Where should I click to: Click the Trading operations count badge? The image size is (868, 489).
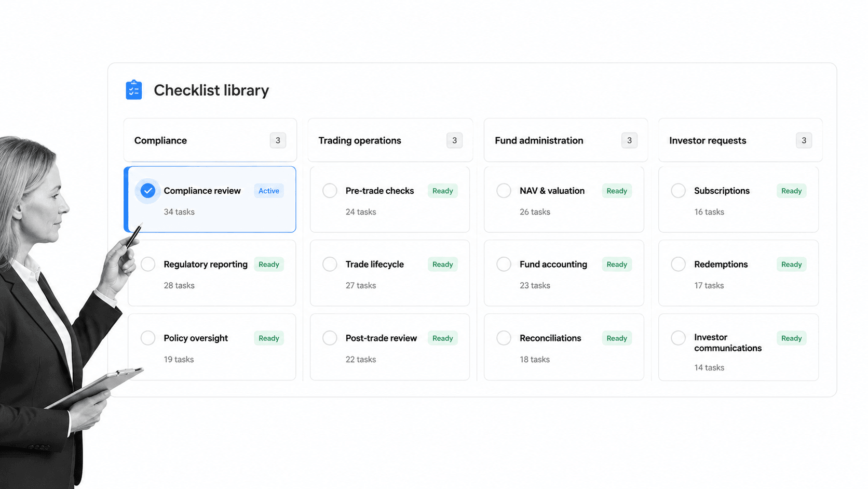454,140
